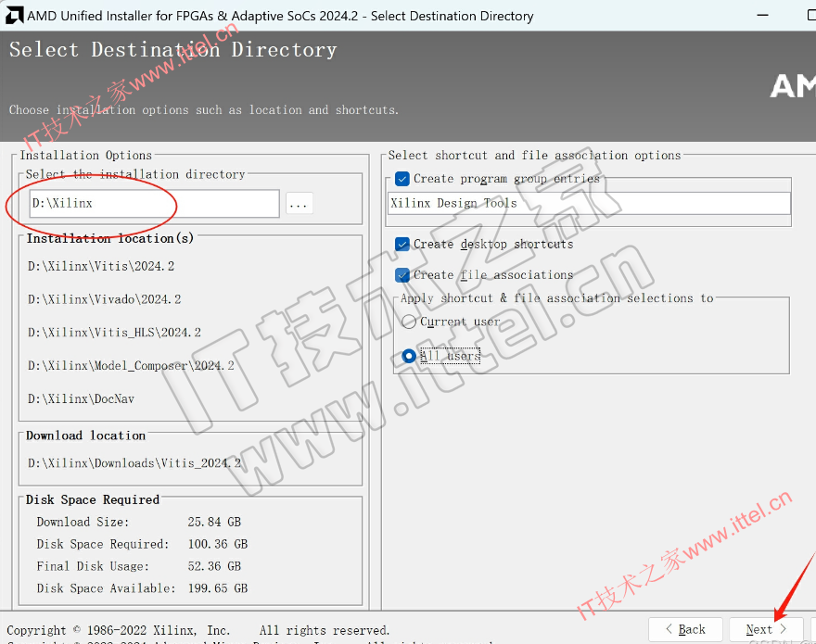Click the Copyright 1986-2022 Xilinx, Inc. text

[119, 630]
